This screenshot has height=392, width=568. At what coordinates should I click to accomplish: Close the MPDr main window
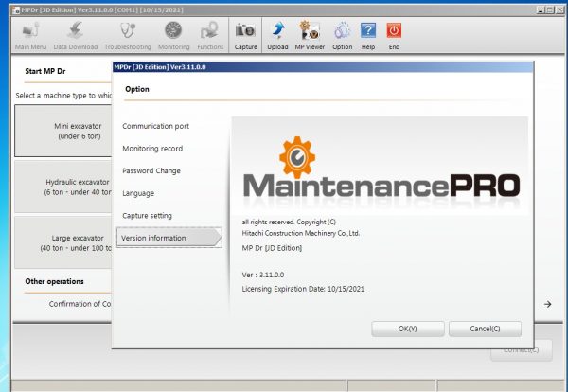click(x=559, y=10)
